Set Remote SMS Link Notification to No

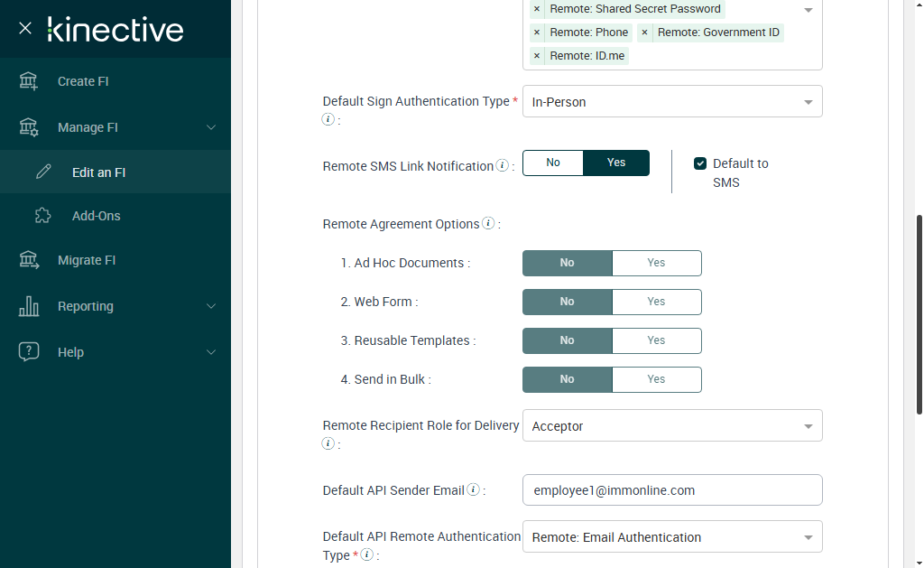(x=553, y=163)
